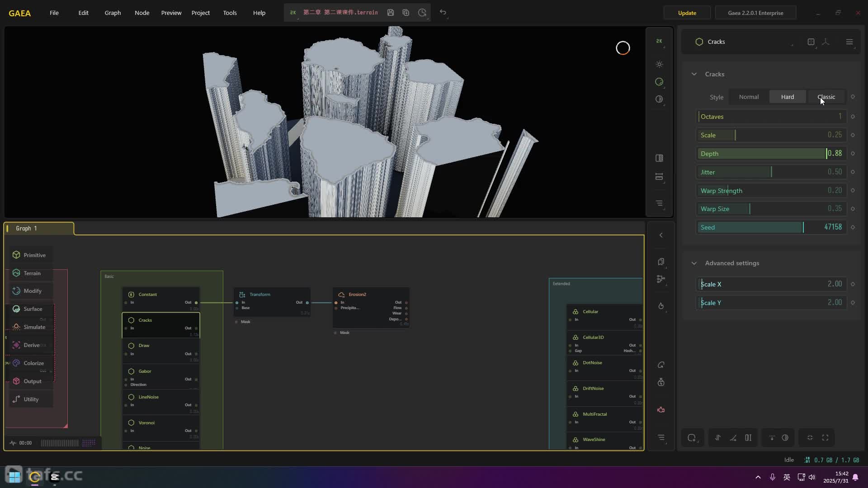
Task: Click the red engine build icon
Action: (661, 410)
